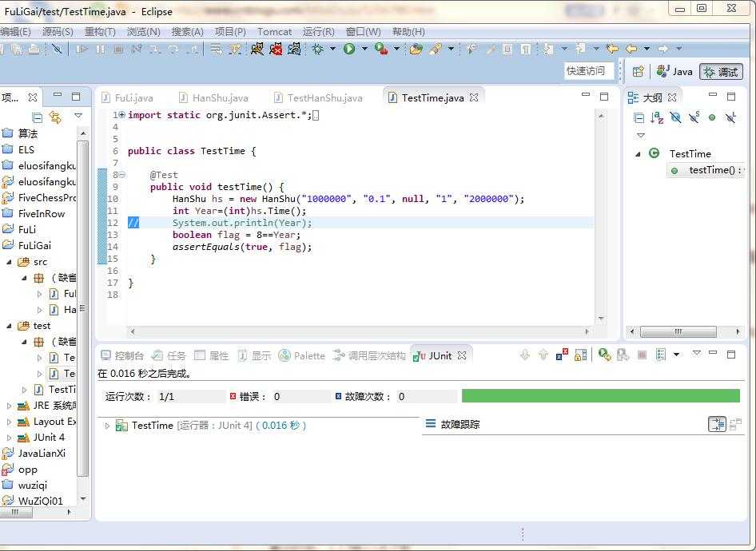Expand the JUnit 4 library node
This screenshot has width=756, height=551.
tap(9, 438)
